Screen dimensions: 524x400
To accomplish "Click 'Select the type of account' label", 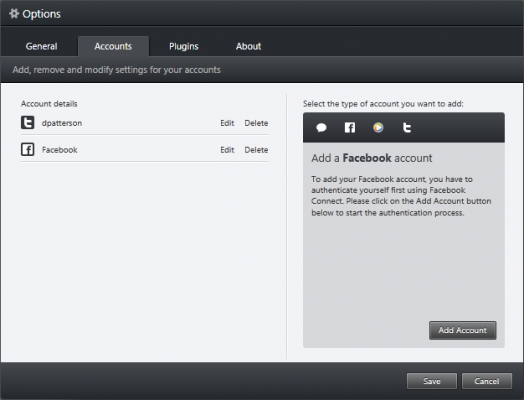I will 383,104.
